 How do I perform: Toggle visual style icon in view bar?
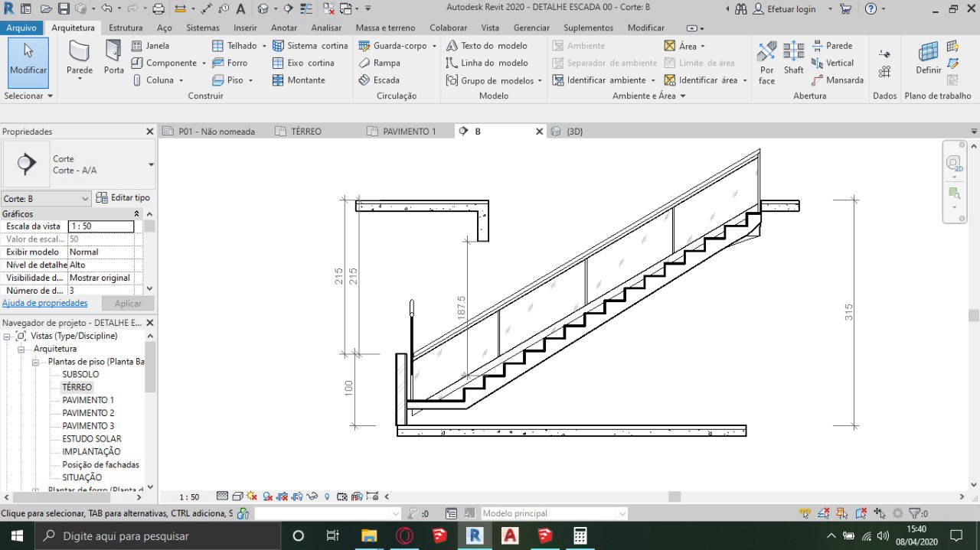pos(237,496)
